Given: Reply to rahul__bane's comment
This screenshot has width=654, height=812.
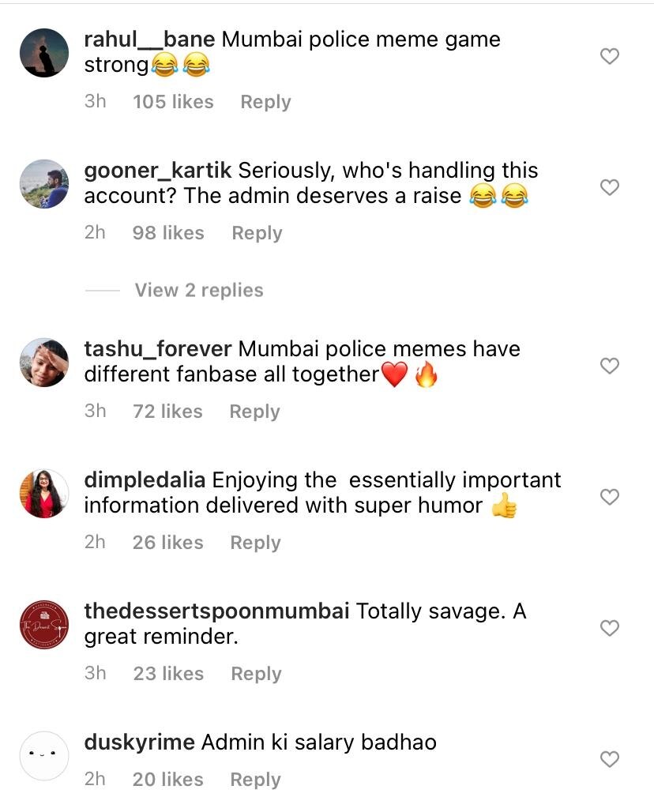Looking at the screenshot, I should pyautogui.click(x=265, y=102).
